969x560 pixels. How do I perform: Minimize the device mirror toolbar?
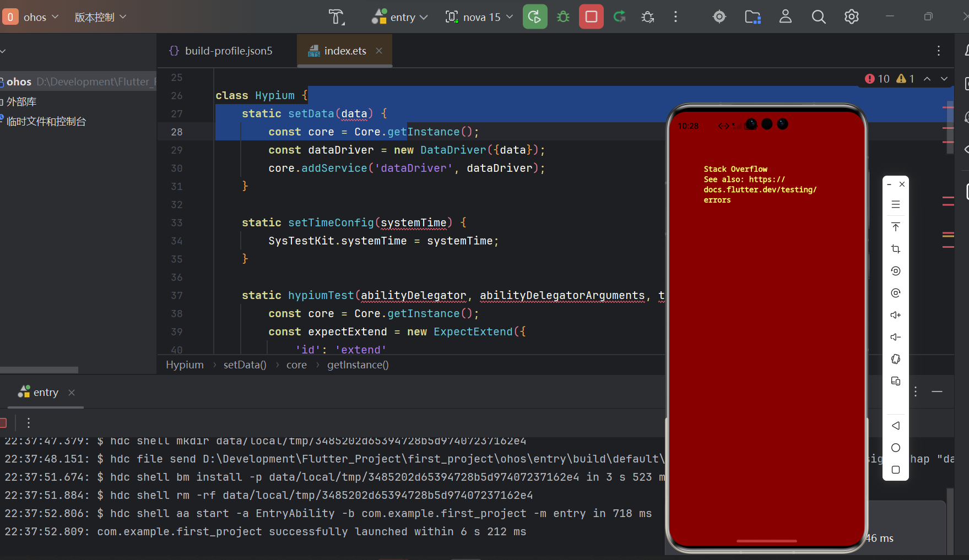(889, 184)
